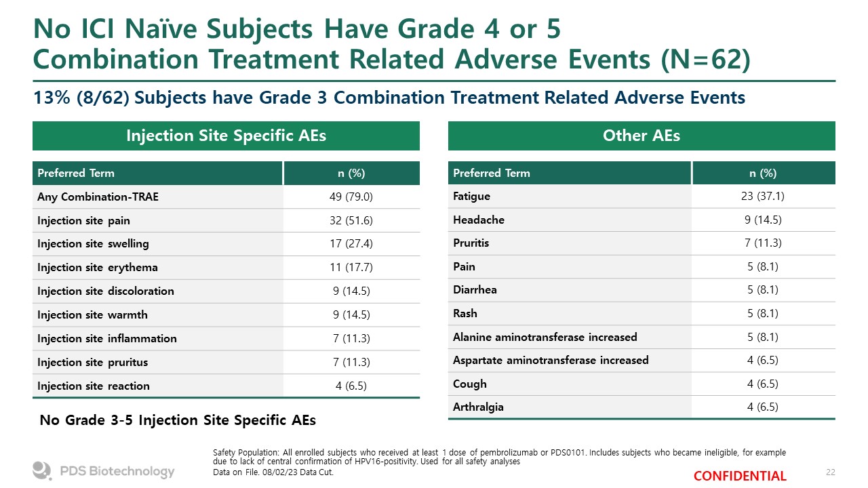Image resolution: width=868 pixels, height=488 pixels.
Task: Select the Injection site reaction row
Action: [x=226, y=386]
